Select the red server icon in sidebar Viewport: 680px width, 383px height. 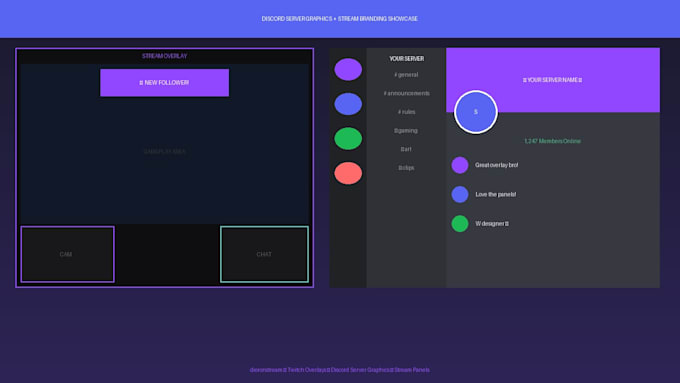[x=348, y=173]
